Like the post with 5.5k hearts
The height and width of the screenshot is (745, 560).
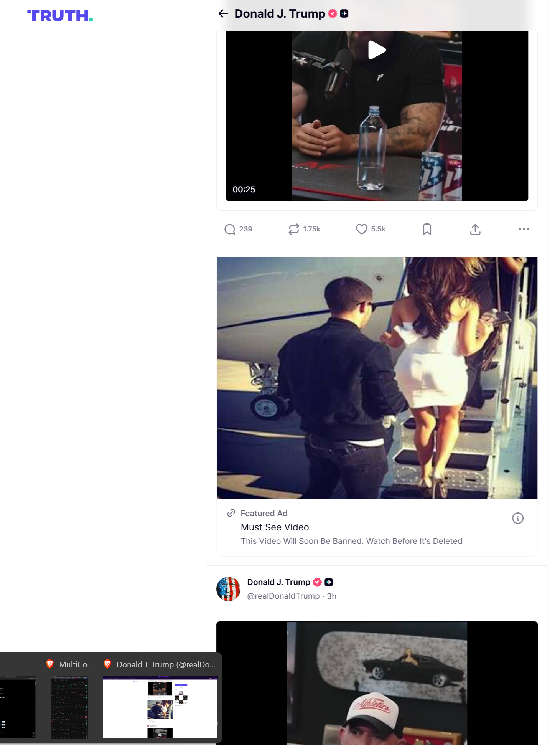[361, 229]
